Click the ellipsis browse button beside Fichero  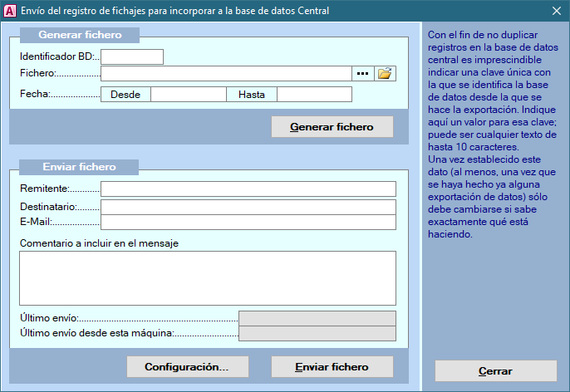tap(362, 74)
